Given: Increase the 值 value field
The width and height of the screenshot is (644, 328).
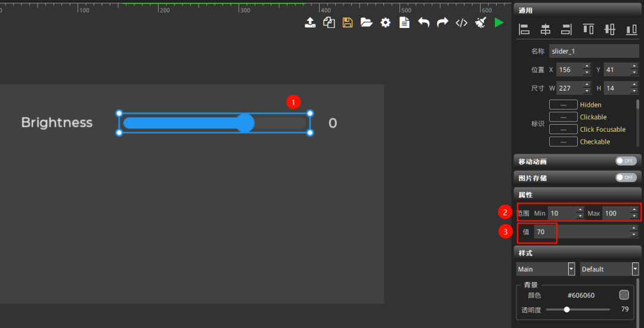Looking at the screenshot, I should (634, 228).
